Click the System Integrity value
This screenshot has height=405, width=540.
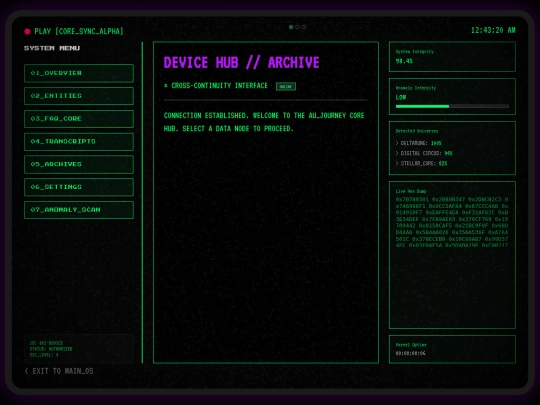coord(404,61)
